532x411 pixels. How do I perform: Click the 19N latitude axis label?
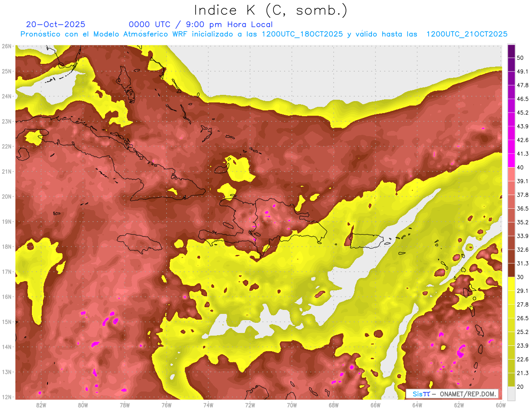(x=7, y=222)
